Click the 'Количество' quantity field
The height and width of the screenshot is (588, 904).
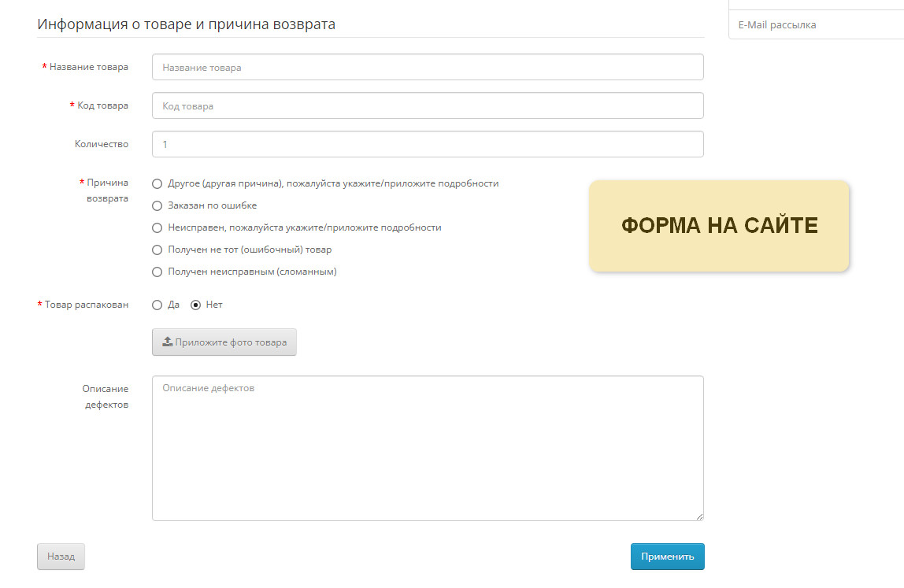[428, 144]
